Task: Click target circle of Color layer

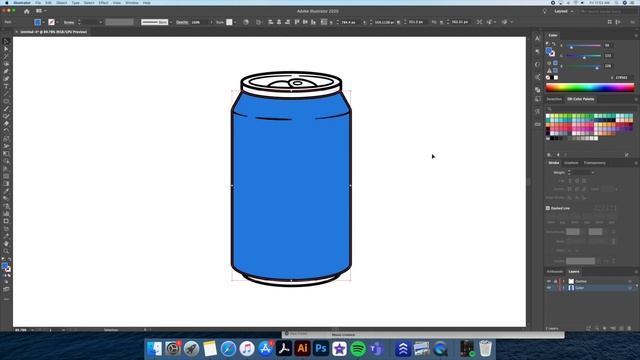Action: click(x=630, y=288)
